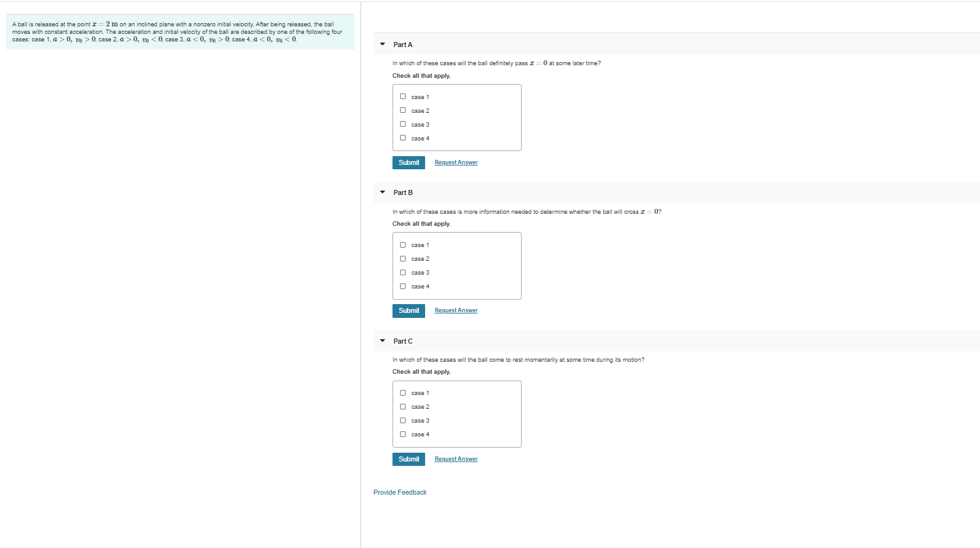Screen dimensions: 980x548
Task: Click 'Check all that apply' in Part A
Action: point(421,76)
